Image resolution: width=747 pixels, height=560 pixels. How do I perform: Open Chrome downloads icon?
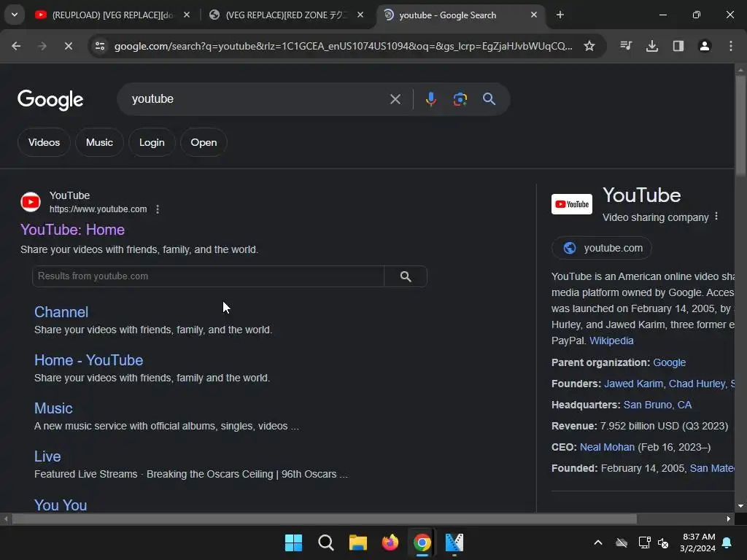click(652, 46)
